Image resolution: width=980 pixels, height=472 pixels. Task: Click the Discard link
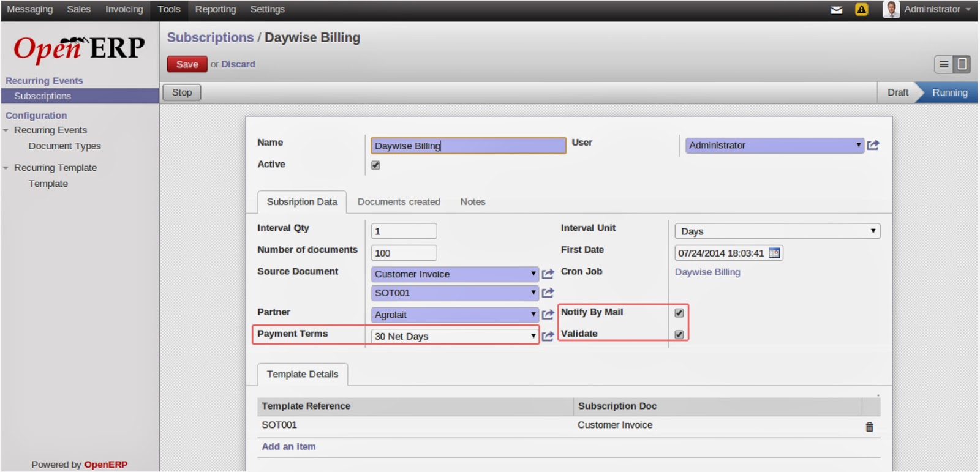tap(238, 64)
